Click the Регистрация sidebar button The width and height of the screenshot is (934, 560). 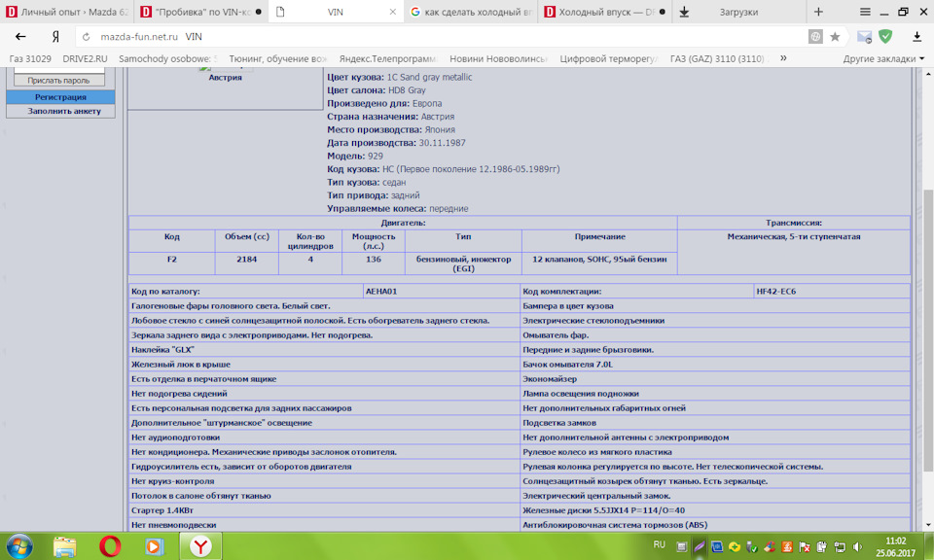pos(60,96)
